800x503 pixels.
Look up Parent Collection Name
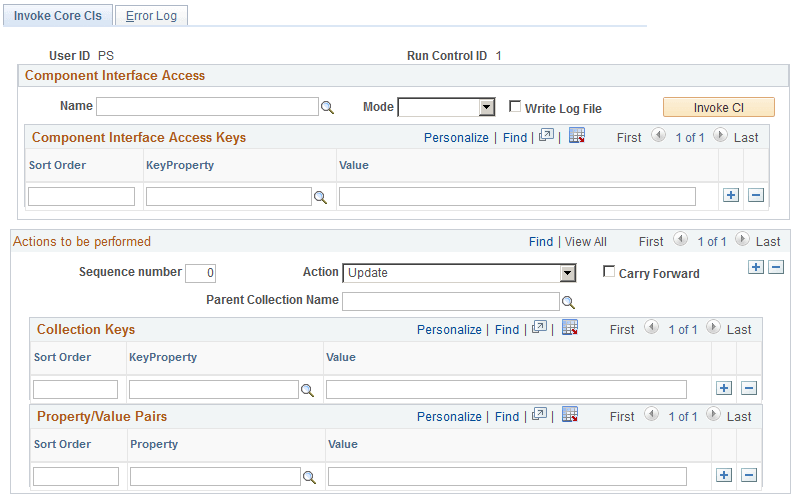tap(567, 302)
